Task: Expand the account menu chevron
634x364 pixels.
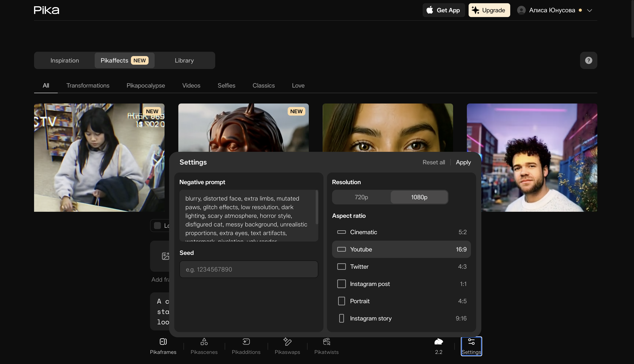Action: pos(590,11)
